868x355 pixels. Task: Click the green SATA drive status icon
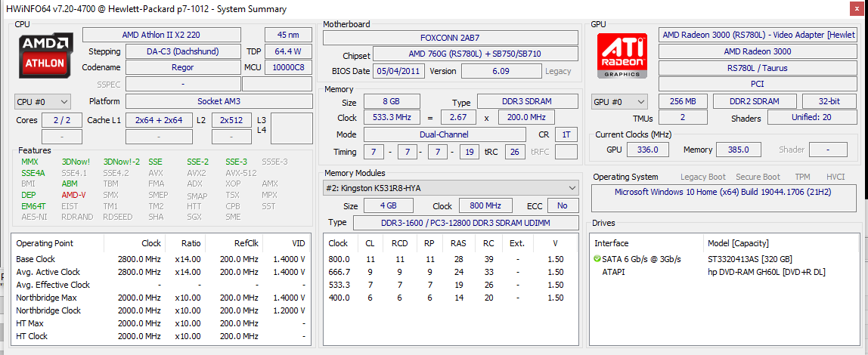(597, 259)
